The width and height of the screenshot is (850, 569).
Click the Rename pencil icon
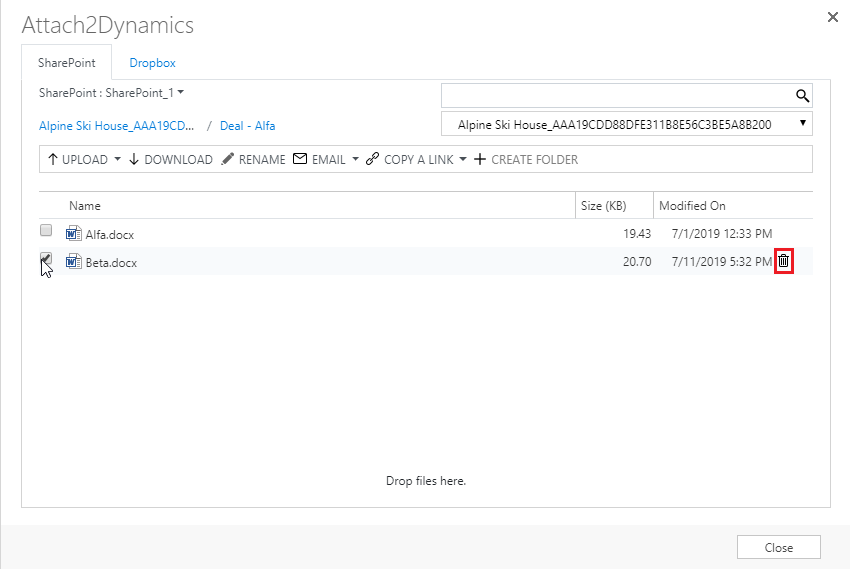(x=228, y=159)
